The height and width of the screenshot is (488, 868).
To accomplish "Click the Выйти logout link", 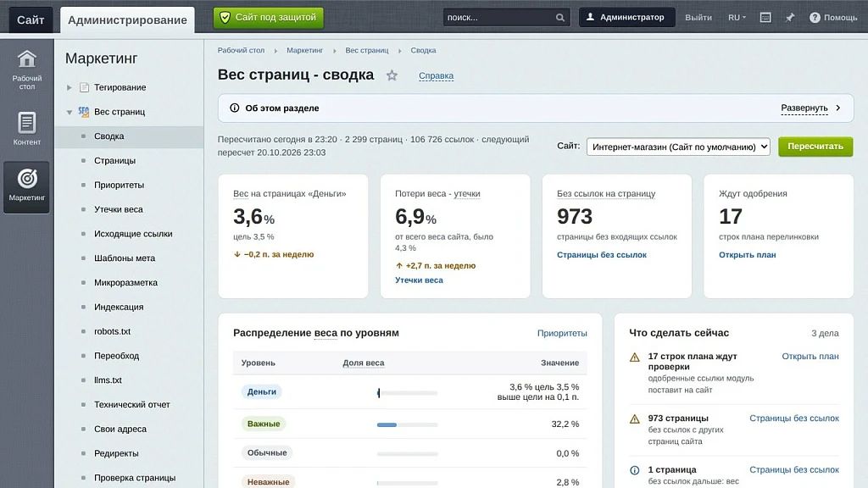I will point(698,18).
